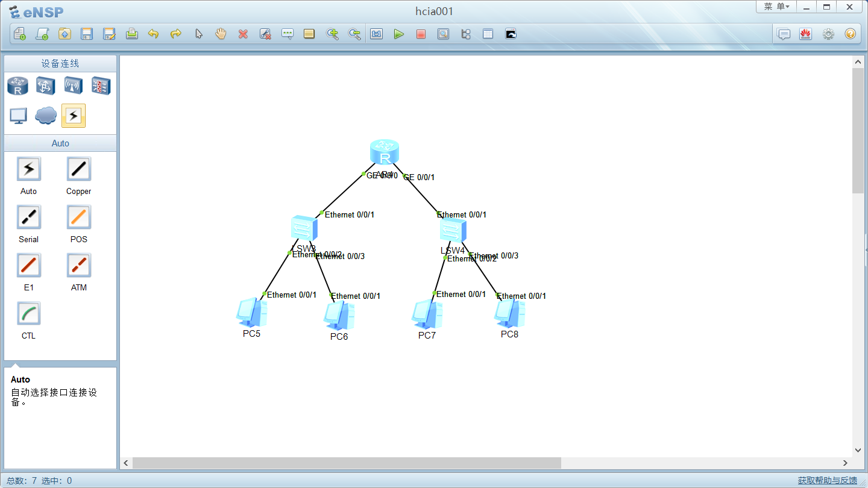
Task: Toggle the grid display icon
Action: 488,34
